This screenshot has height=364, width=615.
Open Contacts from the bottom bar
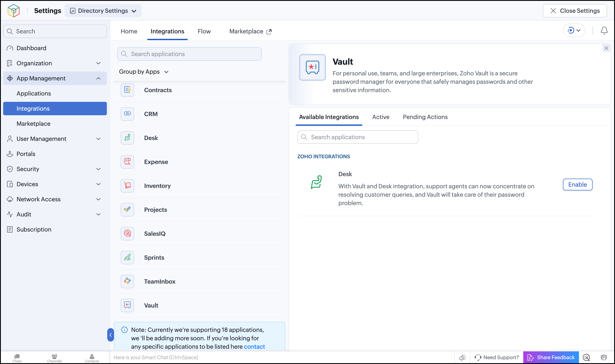(92, 358)
